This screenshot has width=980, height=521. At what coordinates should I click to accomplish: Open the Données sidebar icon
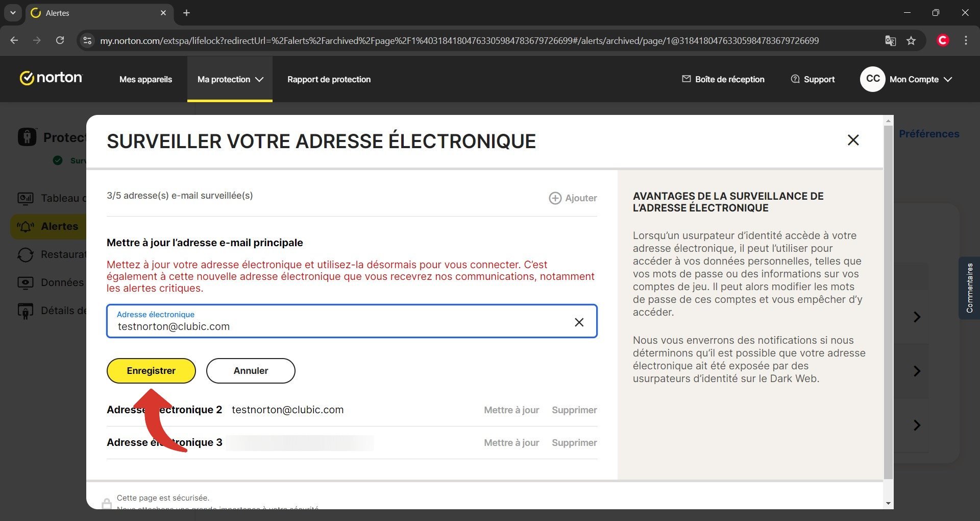26,282
